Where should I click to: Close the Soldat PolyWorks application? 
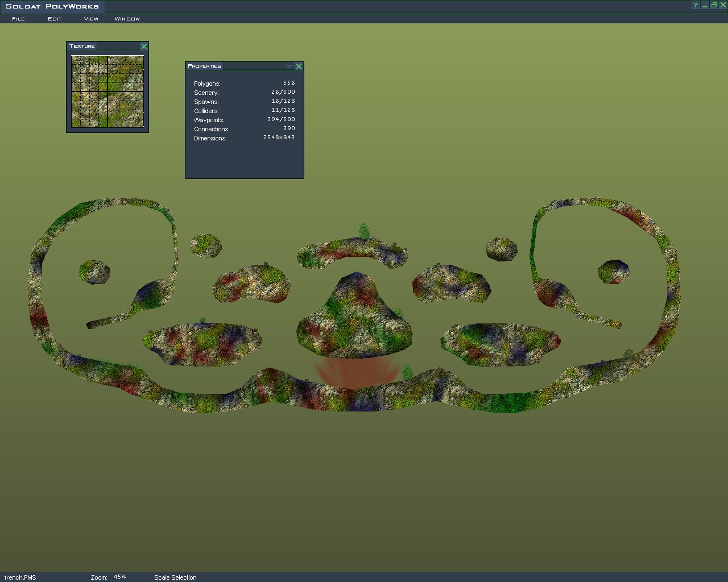[x=723, y=5]
